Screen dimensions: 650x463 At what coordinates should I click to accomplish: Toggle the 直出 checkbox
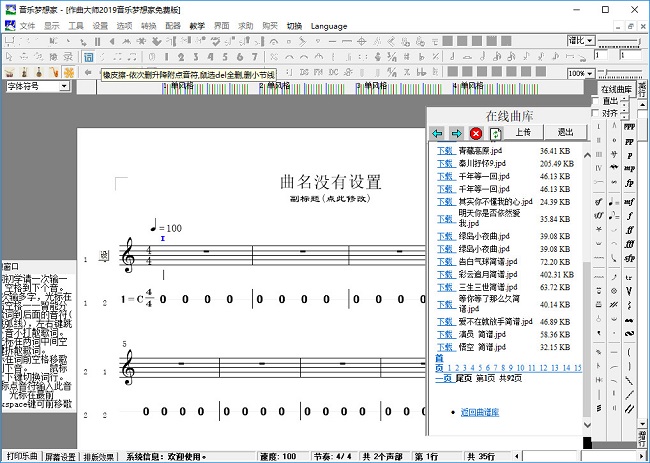[x=596, y=101]
